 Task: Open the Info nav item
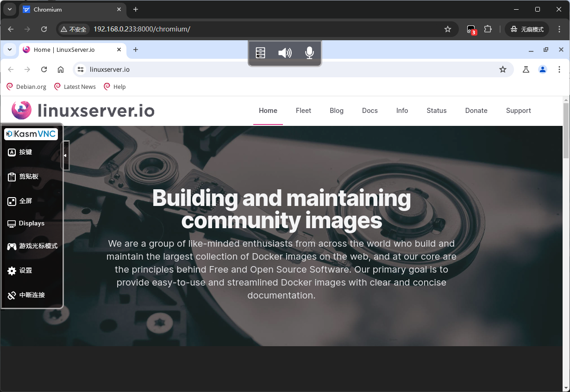(402, 111)
